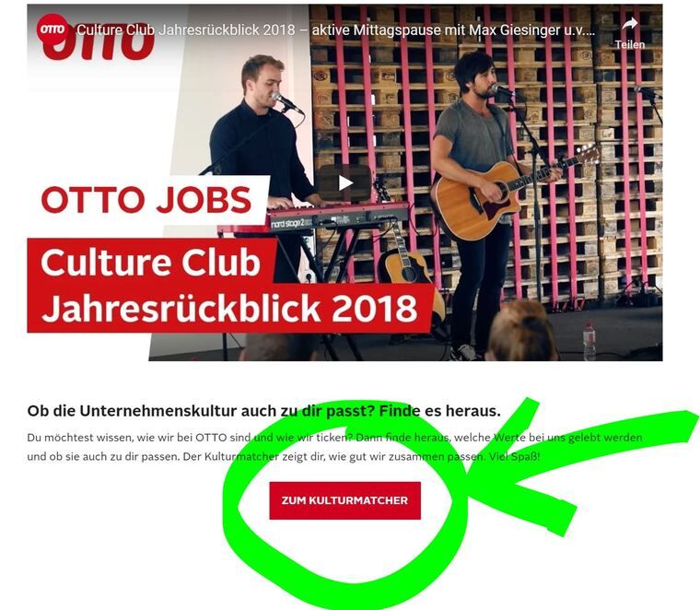Click the red Culture Club banner text
This screenshot has width=700, height=610.
(151, 262)
